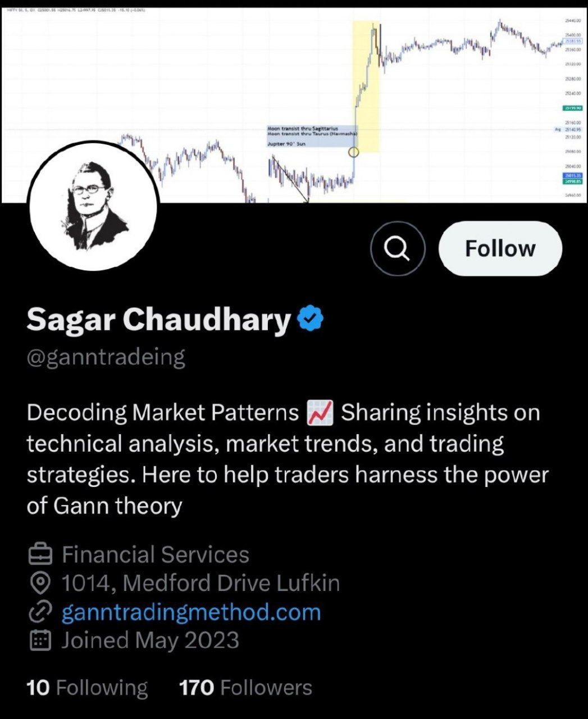Click the location pin icon
588x719 pixels.
[40, 584]
